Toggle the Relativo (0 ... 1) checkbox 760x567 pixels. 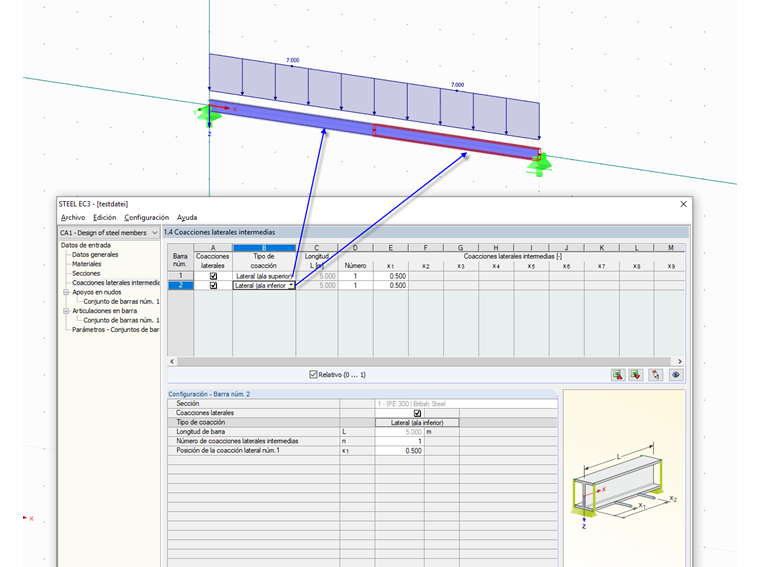tap(313, 375)
